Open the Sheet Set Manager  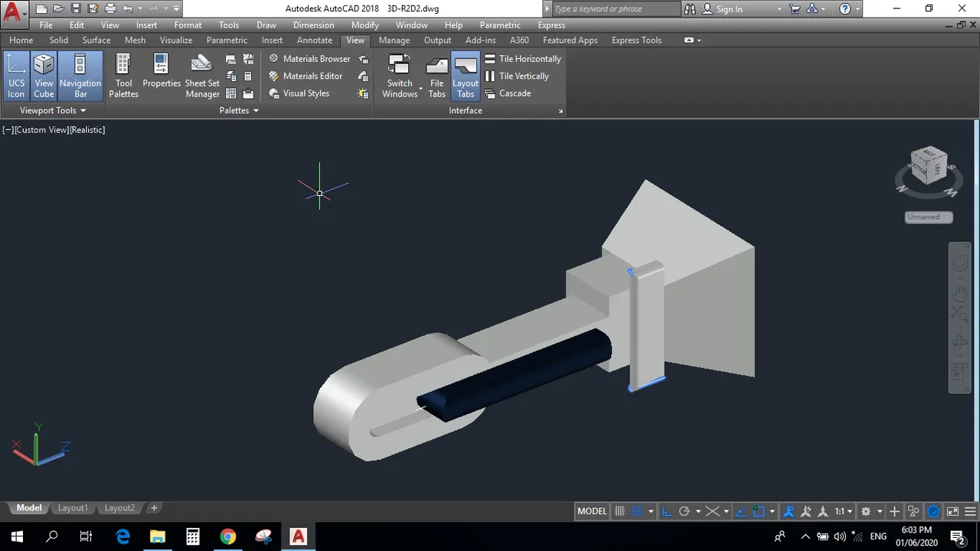(202, 76)
